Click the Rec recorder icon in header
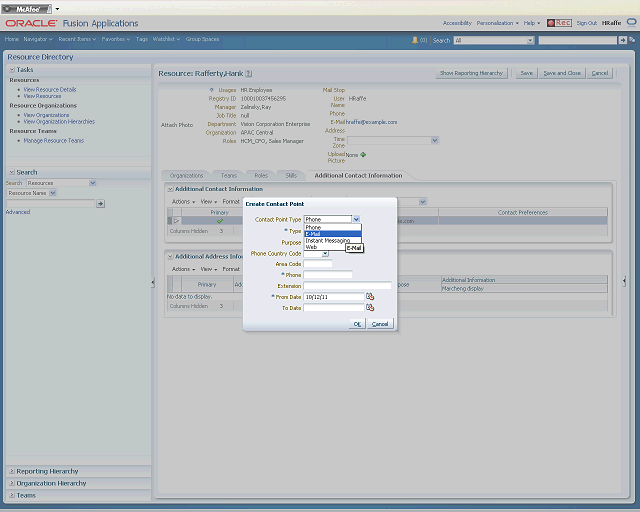The height and width of the screenshot is (512, 640). point(559,23)
